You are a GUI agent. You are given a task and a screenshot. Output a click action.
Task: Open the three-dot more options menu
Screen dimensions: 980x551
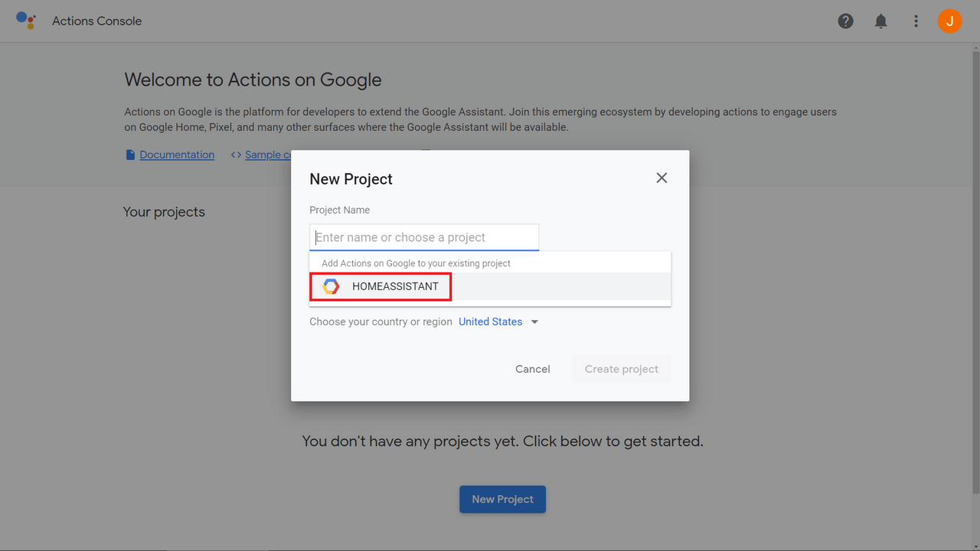click(916, 21)
